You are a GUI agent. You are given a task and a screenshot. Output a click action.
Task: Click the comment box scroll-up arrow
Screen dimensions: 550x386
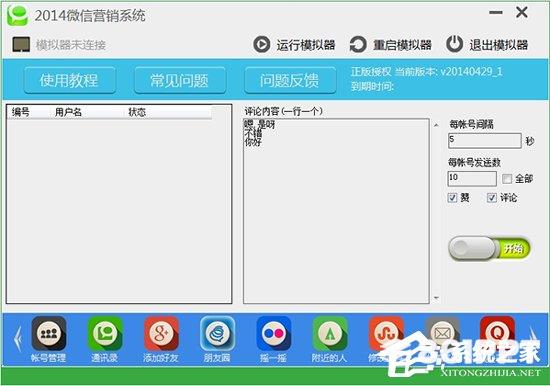[x=436, y=125]
